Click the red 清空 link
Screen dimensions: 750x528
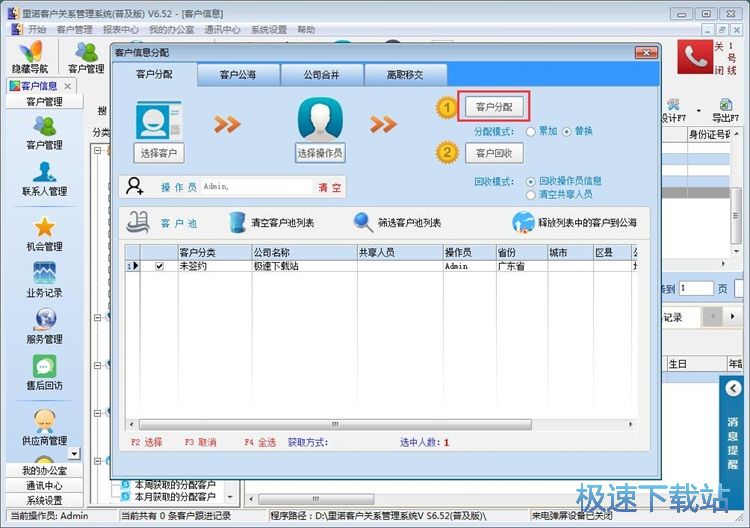tap(330, 187)
